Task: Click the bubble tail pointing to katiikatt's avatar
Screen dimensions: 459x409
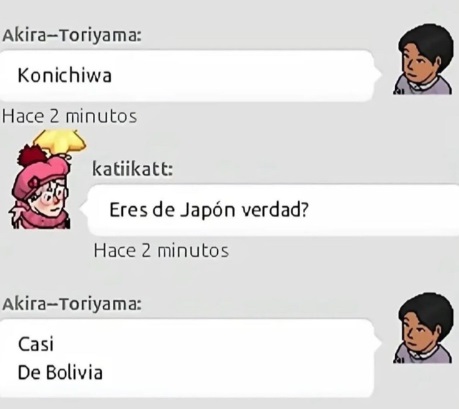Action: pos(84,209)
